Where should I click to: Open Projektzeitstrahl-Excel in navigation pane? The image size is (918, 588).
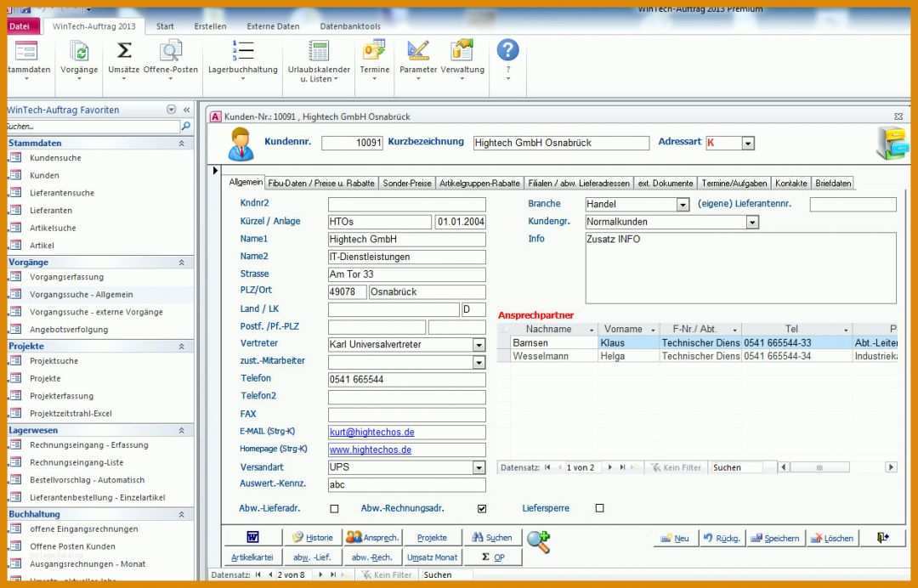pyautogui.click(x=71, y=413)
